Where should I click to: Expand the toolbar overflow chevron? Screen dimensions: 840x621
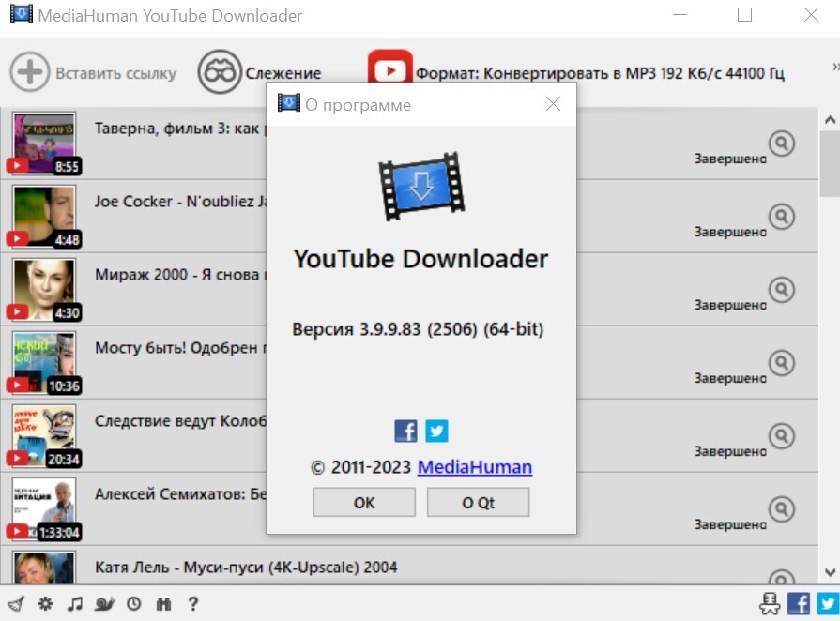[x=835, y=67]
